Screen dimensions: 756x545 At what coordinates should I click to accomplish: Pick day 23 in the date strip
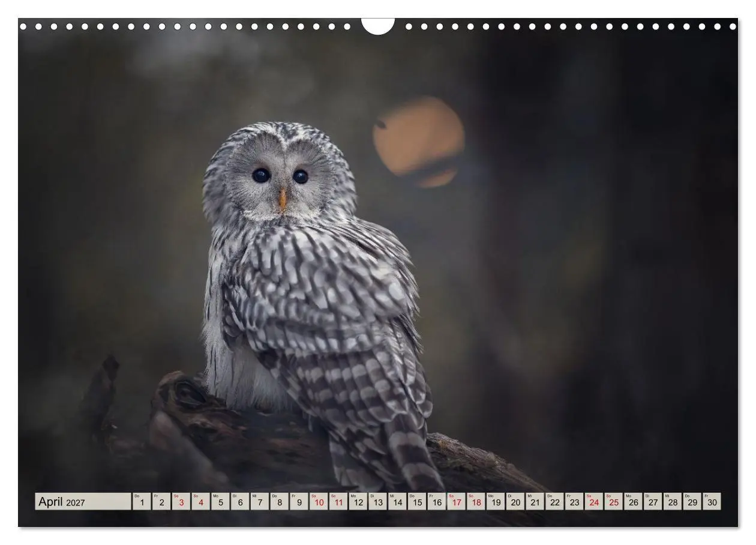point(574,502)
